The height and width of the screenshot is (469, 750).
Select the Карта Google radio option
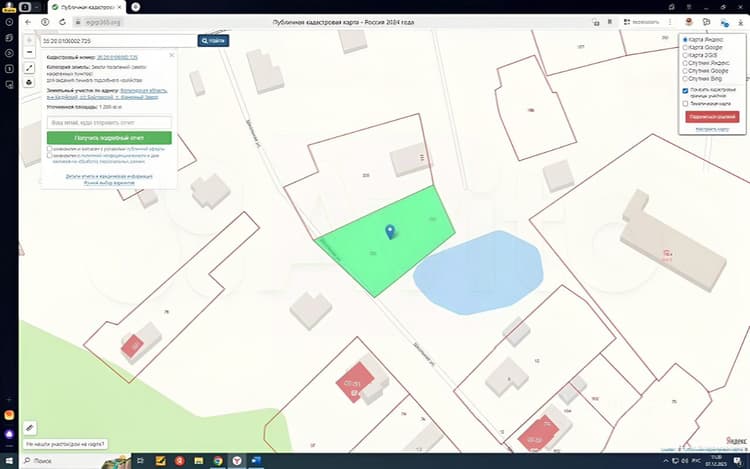(x=685, y=47)
